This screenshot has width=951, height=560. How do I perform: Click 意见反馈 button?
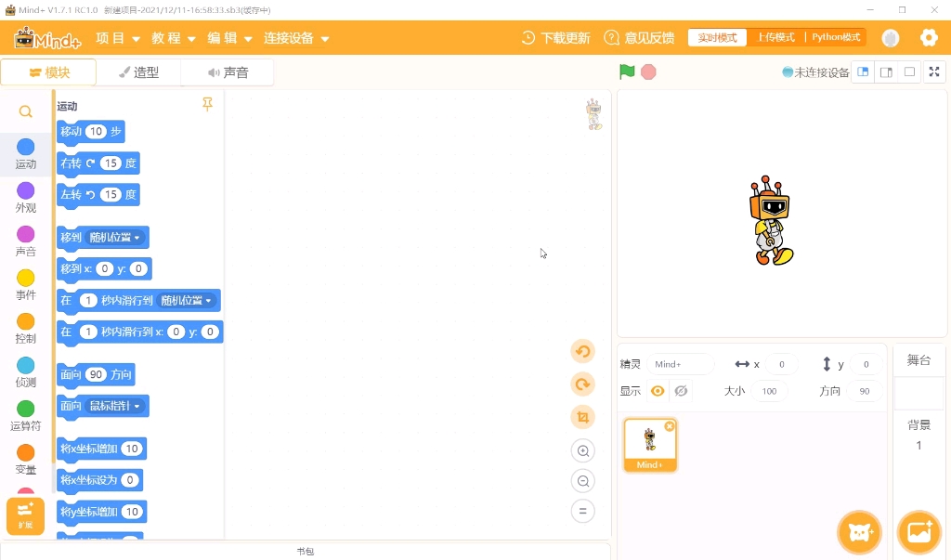tap(639, 38)
